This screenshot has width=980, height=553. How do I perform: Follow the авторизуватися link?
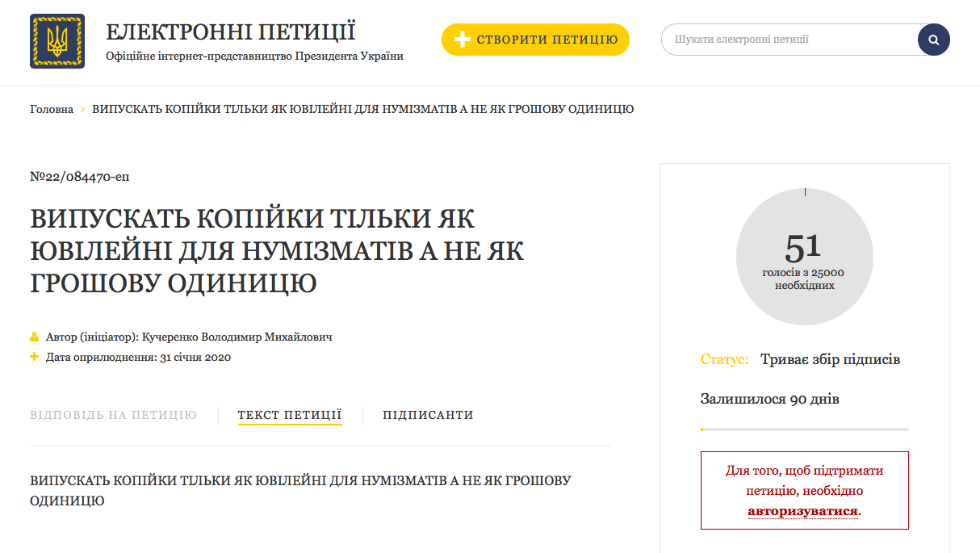tap(802, 511)
